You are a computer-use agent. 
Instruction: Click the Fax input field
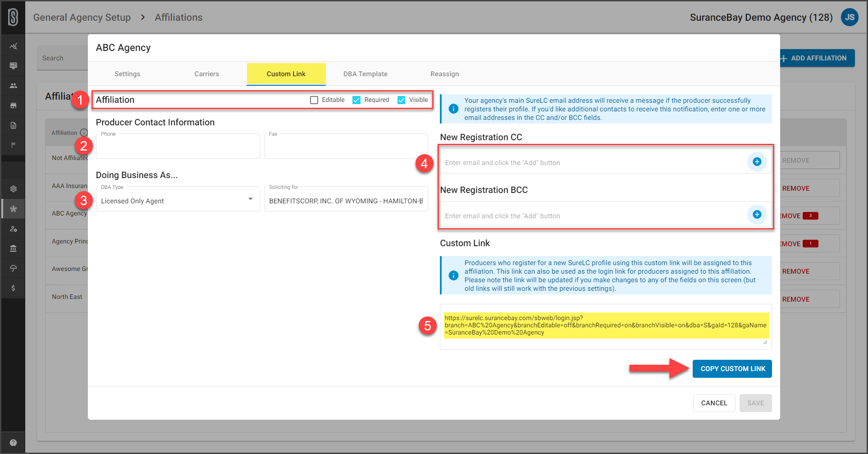[x=346, y=146]
